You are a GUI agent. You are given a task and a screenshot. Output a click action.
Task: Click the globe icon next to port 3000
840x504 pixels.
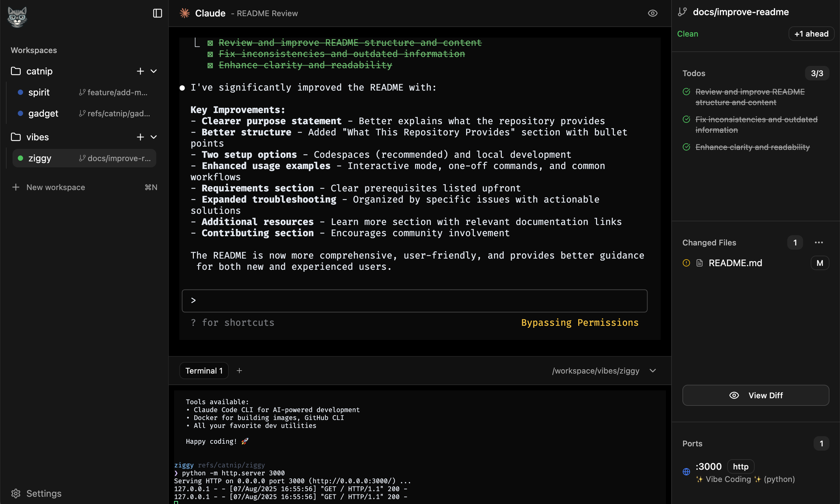686,471
